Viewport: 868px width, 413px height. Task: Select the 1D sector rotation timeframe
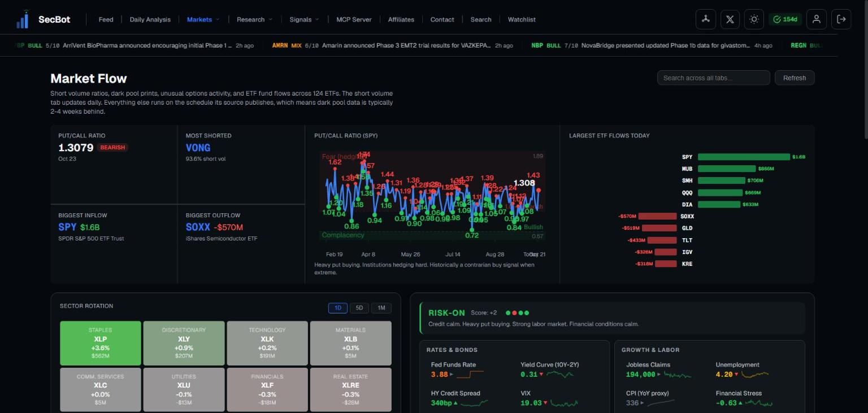click(338, 308)
